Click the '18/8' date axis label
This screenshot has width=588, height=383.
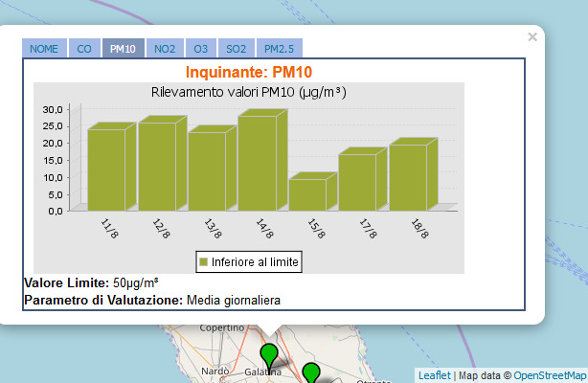coord(419,229)
